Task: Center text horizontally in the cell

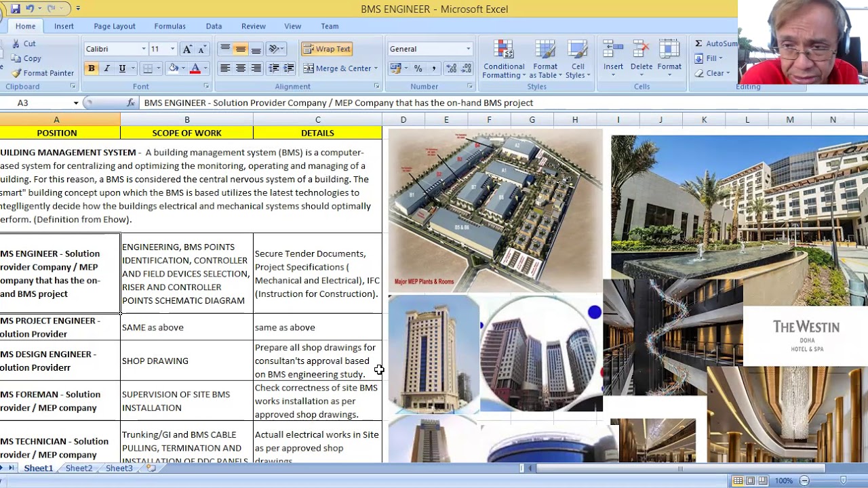Action: pyautogui.click(x=241, y=68)
